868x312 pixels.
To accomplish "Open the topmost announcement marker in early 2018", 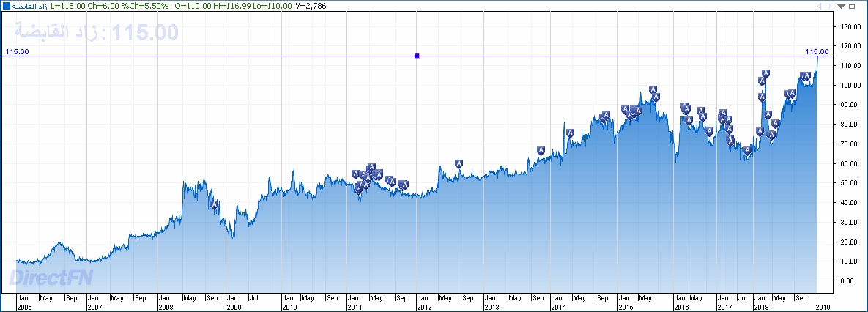I will tap(766, 73).
